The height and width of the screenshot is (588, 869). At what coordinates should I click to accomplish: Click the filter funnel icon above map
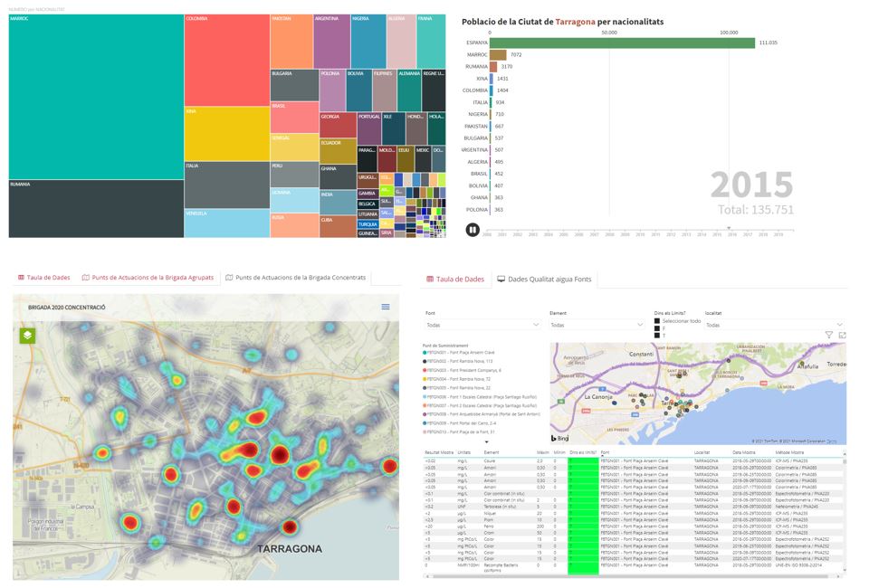[828, 335]
